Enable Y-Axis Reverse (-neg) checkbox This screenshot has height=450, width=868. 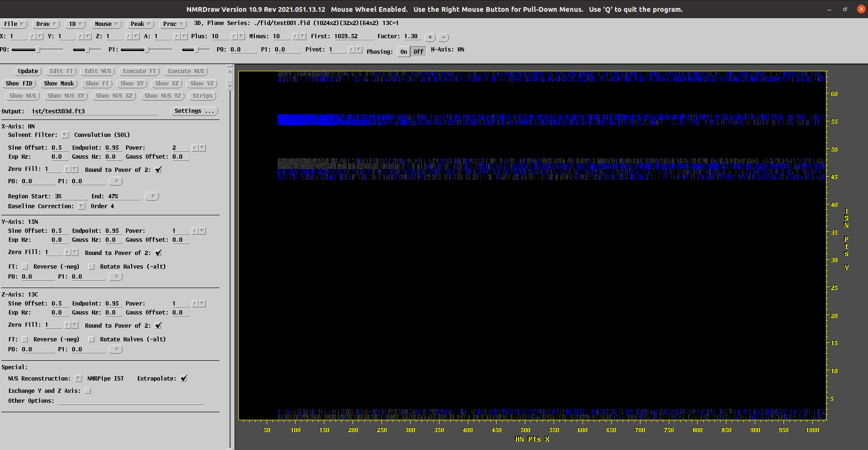[x=25, y=267]
